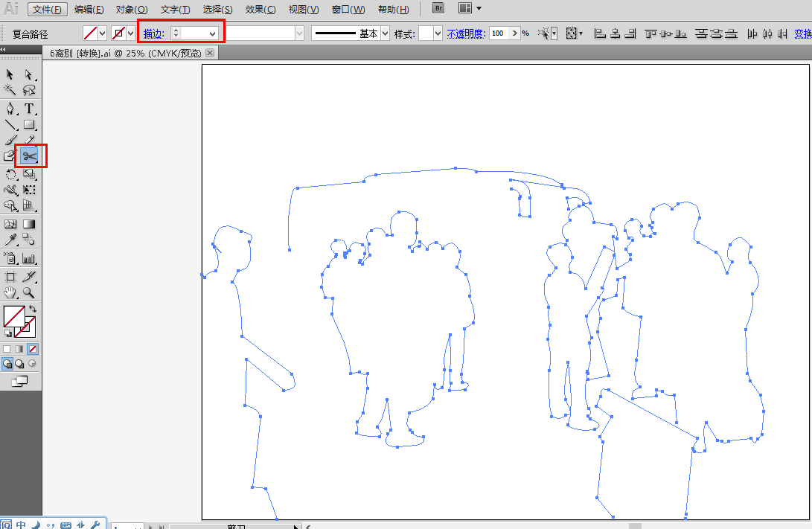Image resolution: width=812 pixels, height=529 pixels.
Task: Click the Fill color box in toolbox
Action: (14, 316)
